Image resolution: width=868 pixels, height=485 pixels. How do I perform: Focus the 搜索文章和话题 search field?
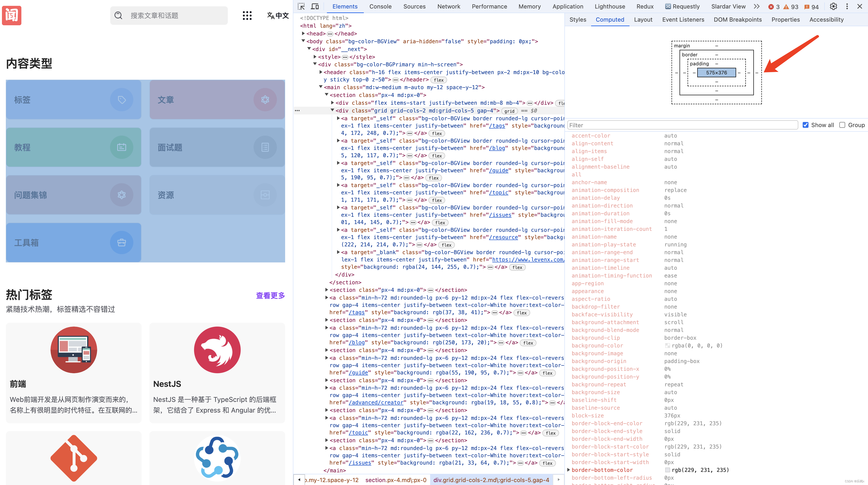tap(169, 16)
